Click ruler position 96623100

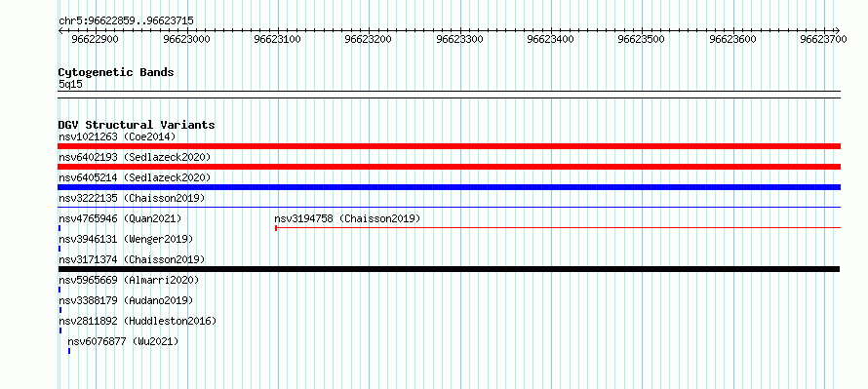click(x=277, y=39)
